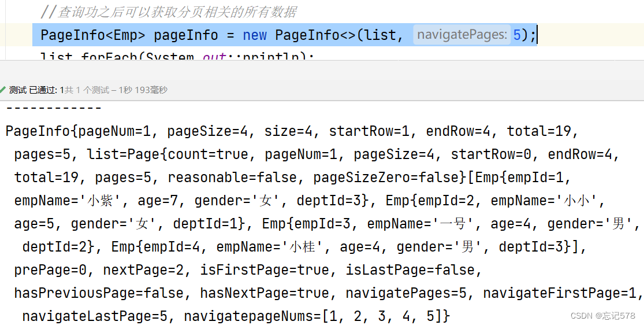This screenshot has height=325, width=644.
Task: Click "empName='小紫'" in the output
Action: [68, 200]
